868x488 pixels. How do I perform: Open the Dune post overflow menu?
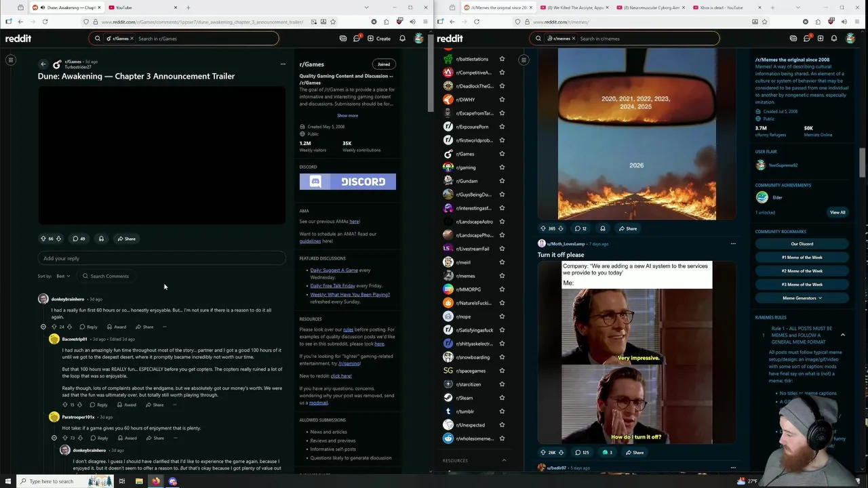tap(283, 64)
